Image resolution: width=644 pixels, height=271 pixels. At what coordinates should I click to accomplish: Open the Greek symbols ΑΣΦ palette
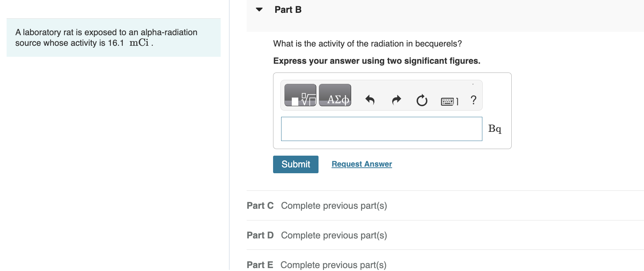point(335,95)
